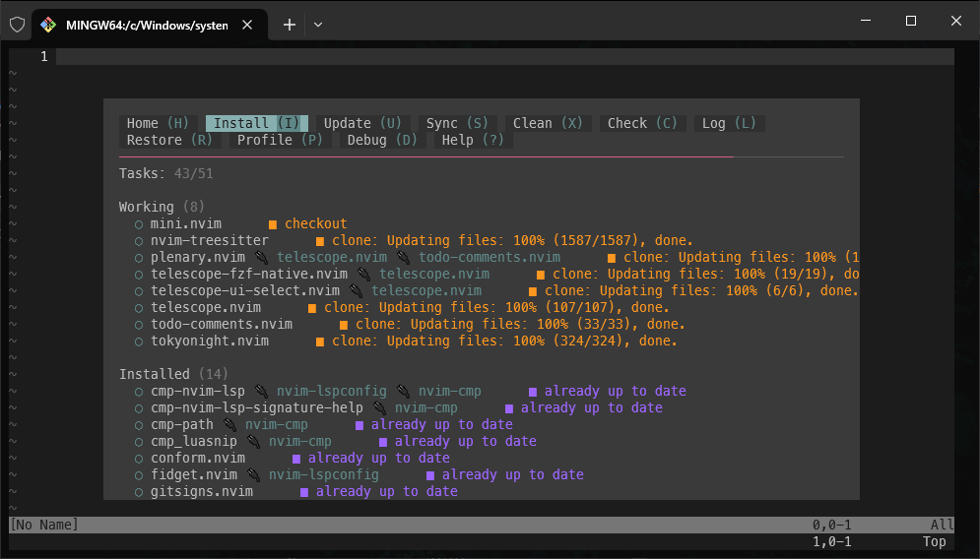Viewport: 980px width, 559px height.
Task: Click the circle bullet before tokyonight.nvim
Action: [139, 342]
